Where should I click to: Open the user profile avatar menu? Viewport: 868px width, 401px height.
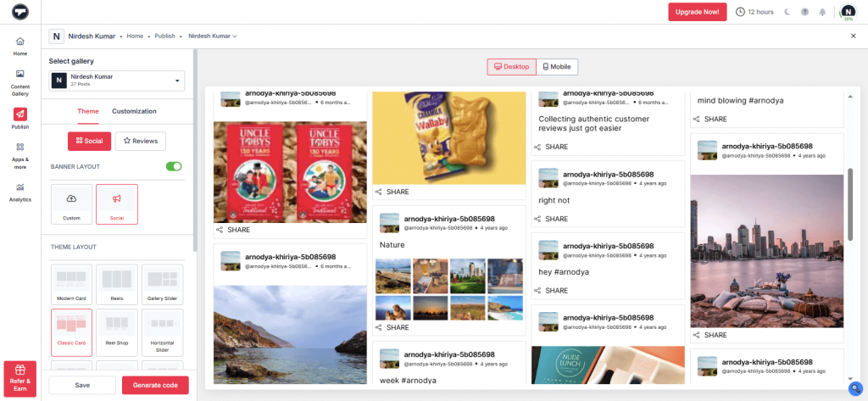tap(848, 12)
